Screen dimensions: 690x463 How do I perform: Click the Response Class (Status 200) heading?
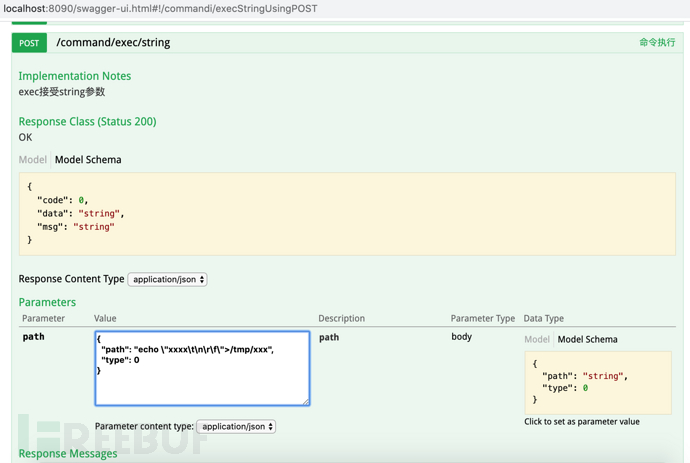pos(88,121)
